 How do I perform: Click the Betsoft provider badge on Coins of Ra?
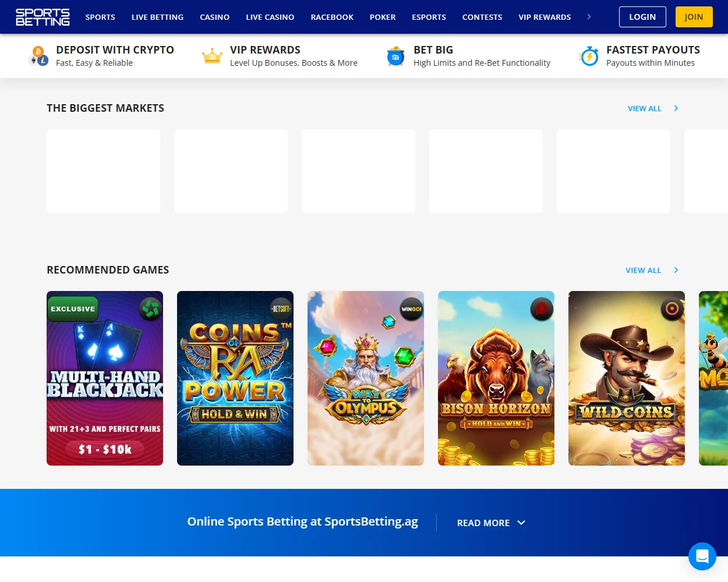pos(281,309)
